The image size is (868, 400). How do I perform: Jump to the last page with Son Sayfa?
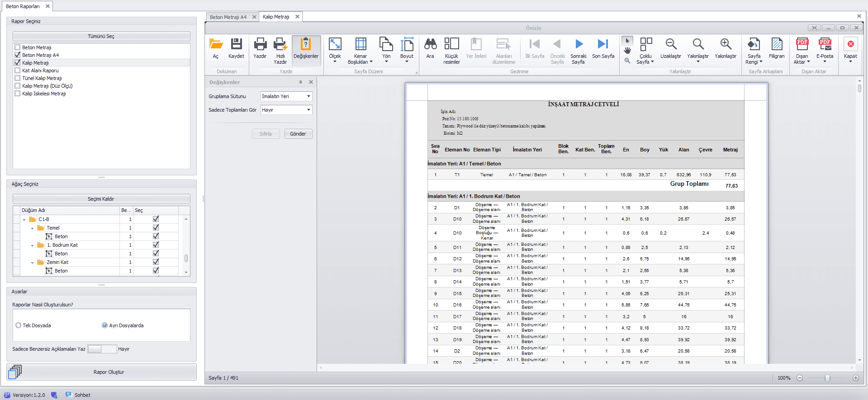point(603,48)
